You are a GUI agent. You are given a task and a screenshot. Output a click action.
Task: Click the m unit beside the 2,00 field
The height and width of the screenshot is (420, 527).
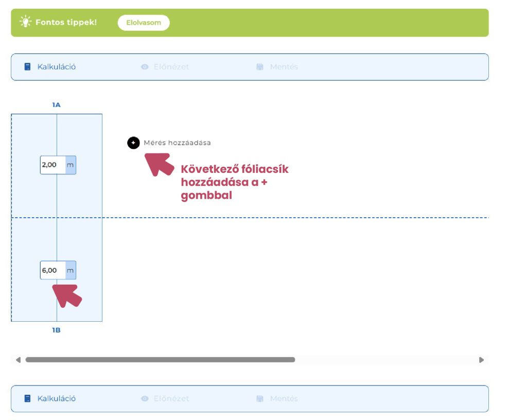(71, 165)
